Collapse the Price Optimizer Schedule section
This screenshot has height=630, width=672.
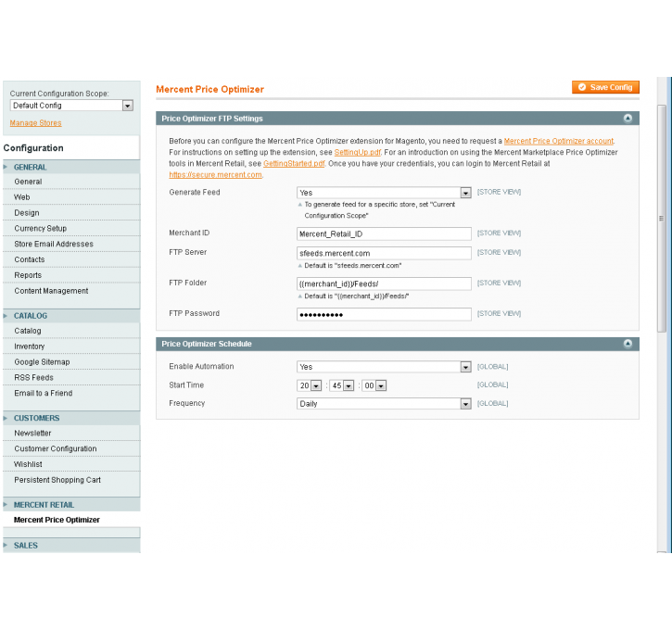tap(628, 344)
